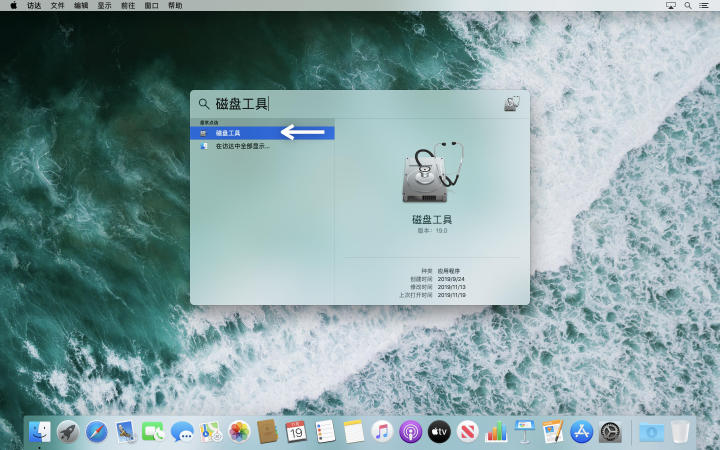Image resolution: width=720 pixels, height=450 pixels.
Task: Launch Launchpad rocket icon in Dock
Action: point(68,432)
